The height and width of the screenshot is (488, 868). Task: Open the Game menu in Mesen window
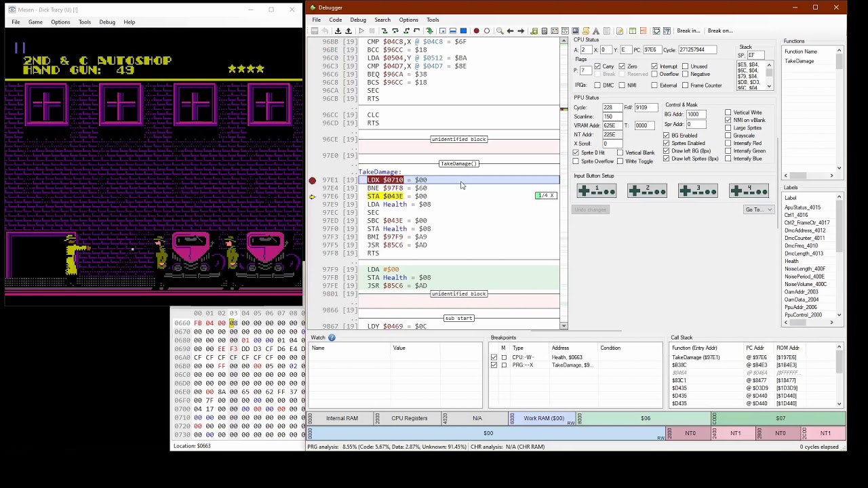(35, 22)
